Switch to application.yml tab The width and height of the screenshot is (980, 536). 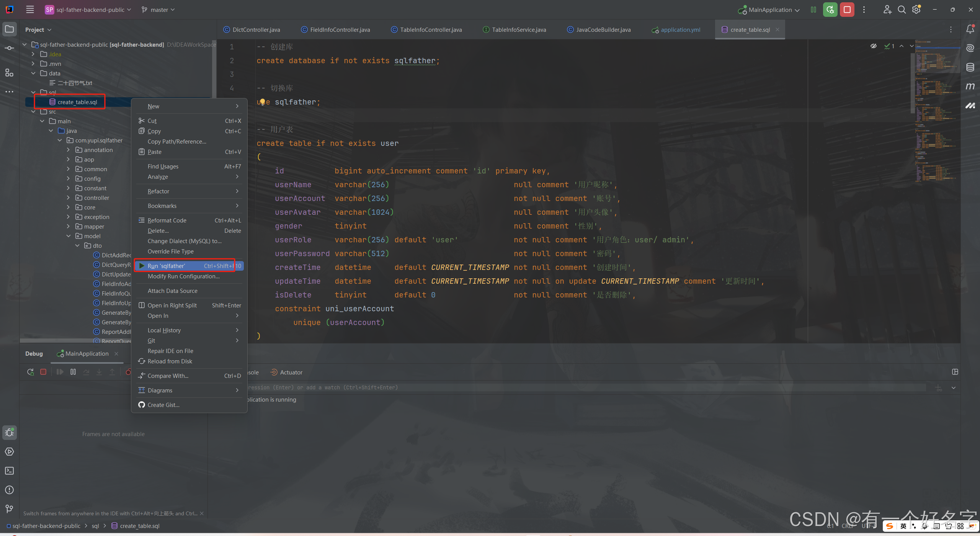point(676,29)
